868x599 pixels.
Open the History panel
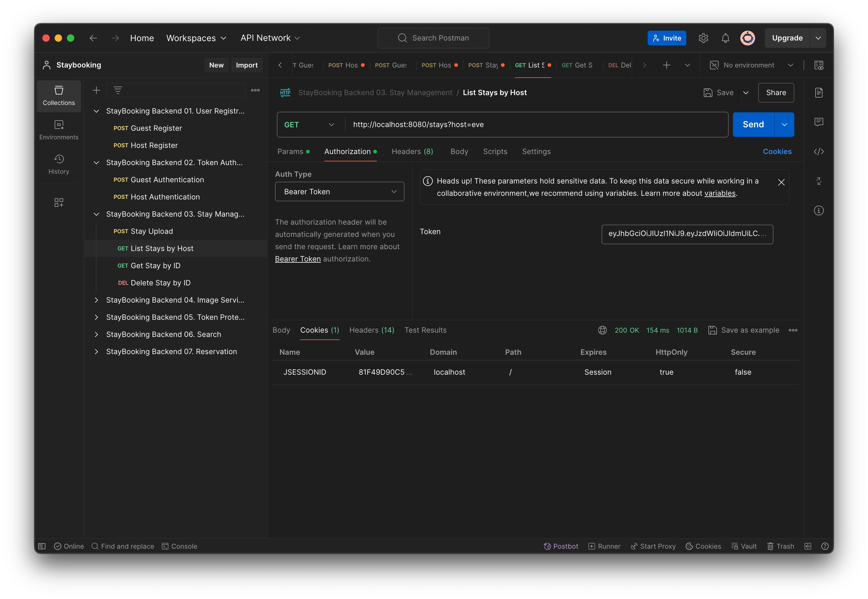coord(59,164)
